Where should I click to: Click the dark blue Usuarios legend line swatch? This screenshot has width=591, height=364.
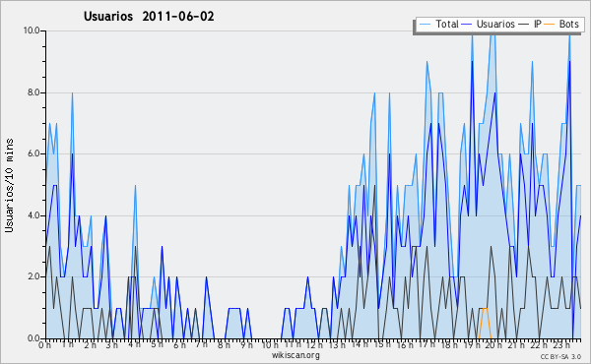point(467,25)
